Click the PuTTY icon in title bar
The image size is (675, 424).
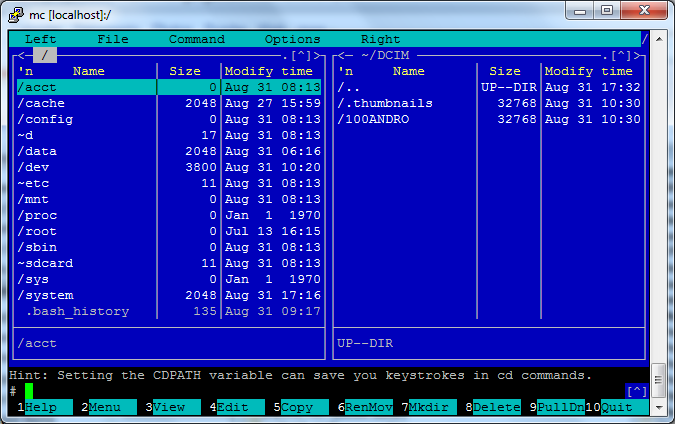click(15, 14)
